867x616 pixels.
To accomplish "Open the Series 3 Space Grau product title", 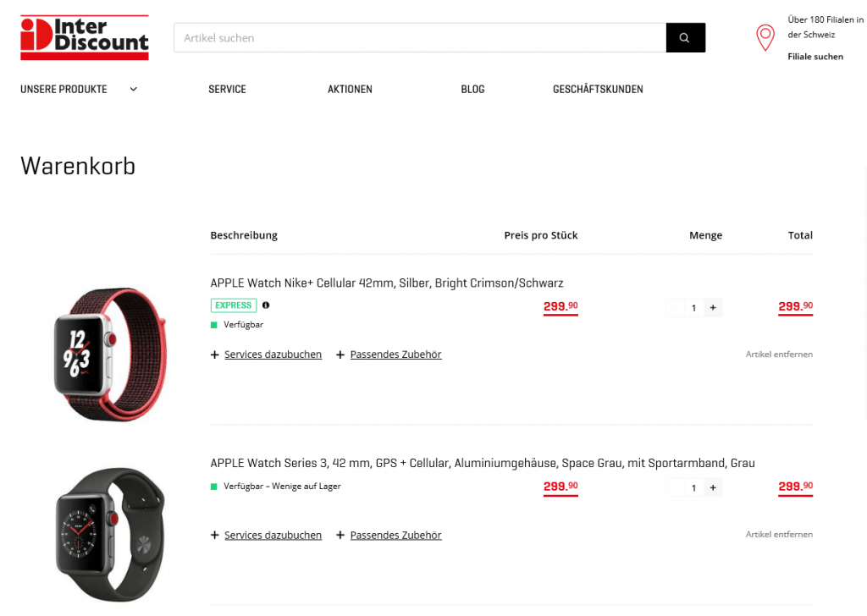I will pyautogui.click(x=482, y=463).
